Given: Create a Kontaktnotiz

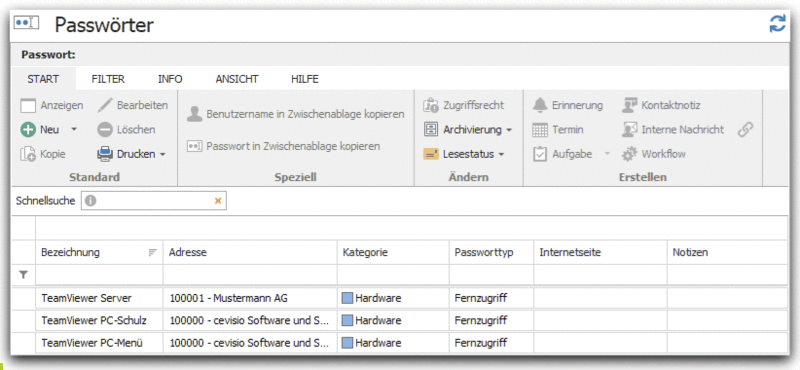Looking at the screenshot, I should point(661,105).
